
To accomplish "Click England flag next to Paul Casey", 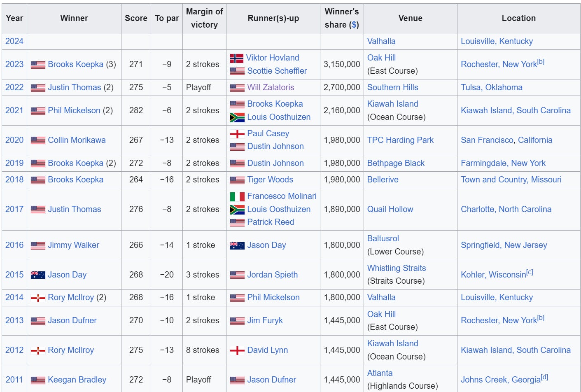I will (x=237, y=134).
